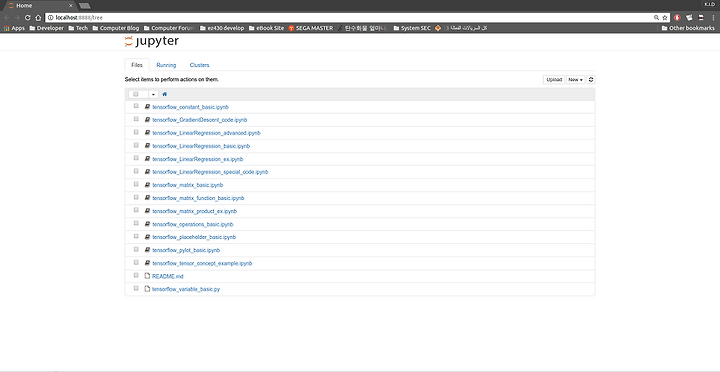
Task: Open the new tab button
Action: (x=84, y=6)
